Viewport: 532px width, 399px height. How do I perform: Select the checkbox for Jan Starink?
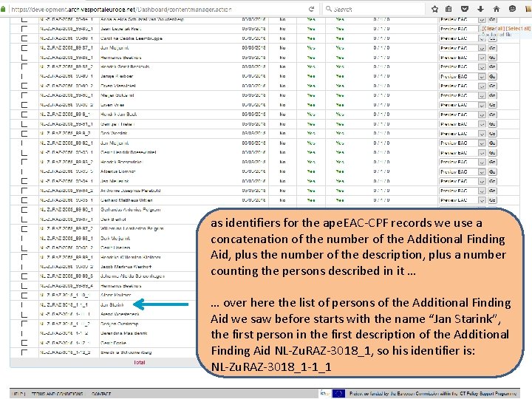pos(24,304)
